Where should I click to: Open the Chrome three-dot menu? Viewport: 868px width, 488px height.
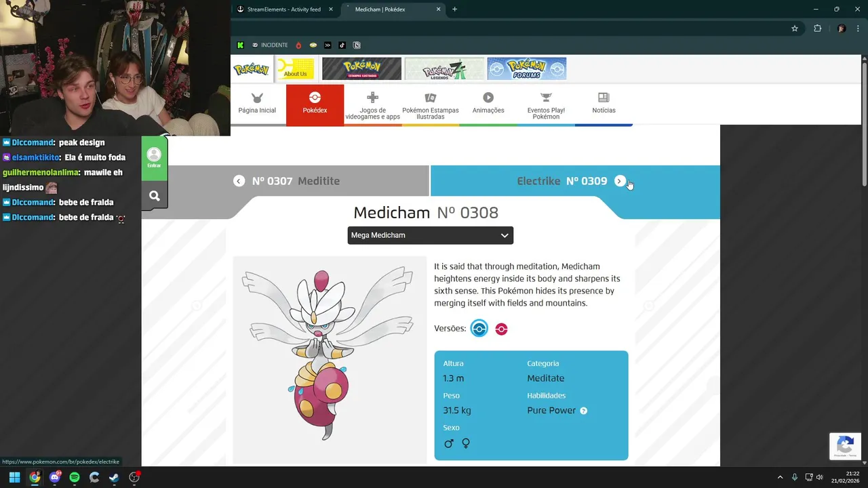click(857, 28)
